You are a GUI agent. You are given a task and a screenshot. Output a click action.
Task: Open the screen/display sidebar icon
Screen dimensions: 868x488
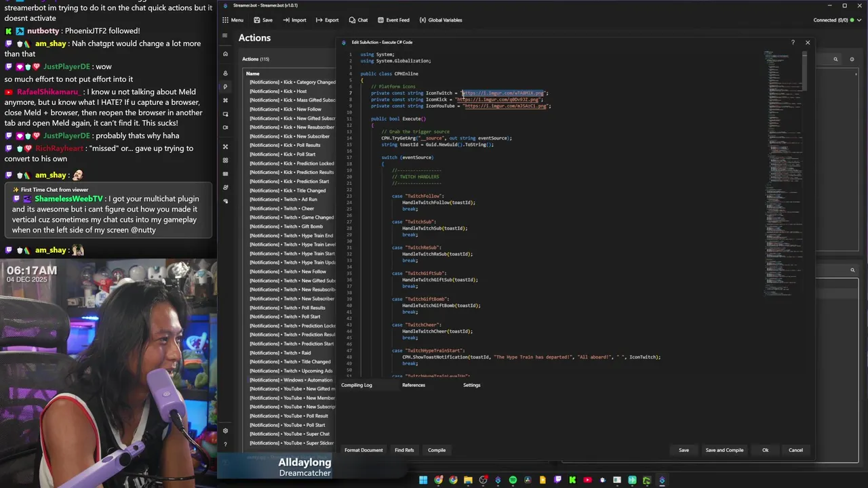tap(225, 114)
